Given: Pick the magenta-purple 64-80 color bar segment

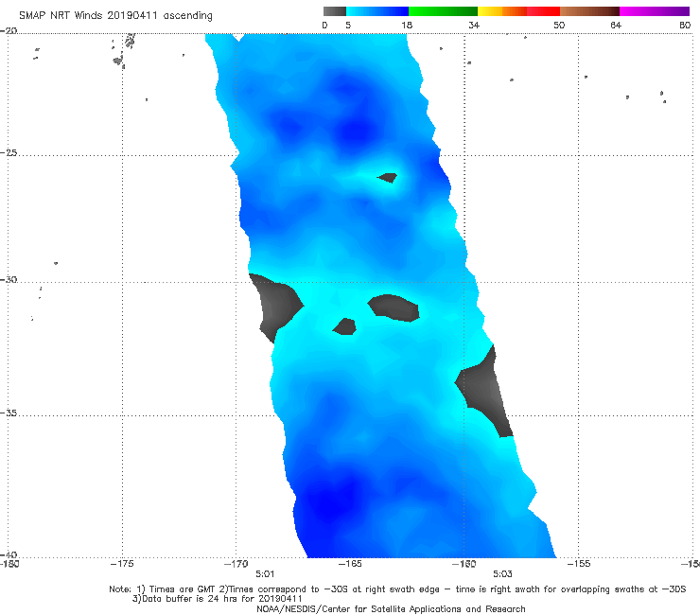Looking at the screenshot, I should pyautogui.click(x=655, y=11).
